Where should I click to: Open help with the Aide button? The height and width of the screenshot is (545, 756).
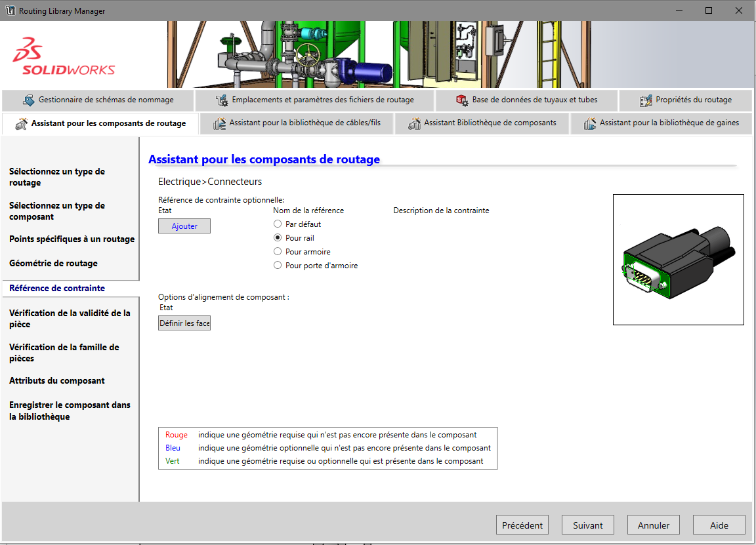(x=719, y=525)
